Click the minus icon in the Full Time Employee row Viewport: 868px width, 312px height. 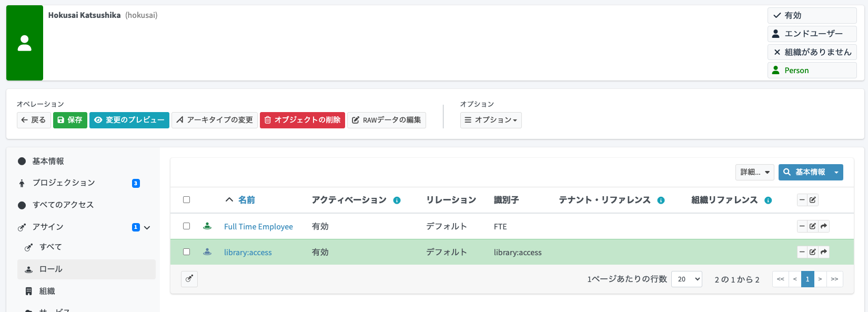point(802,226)
